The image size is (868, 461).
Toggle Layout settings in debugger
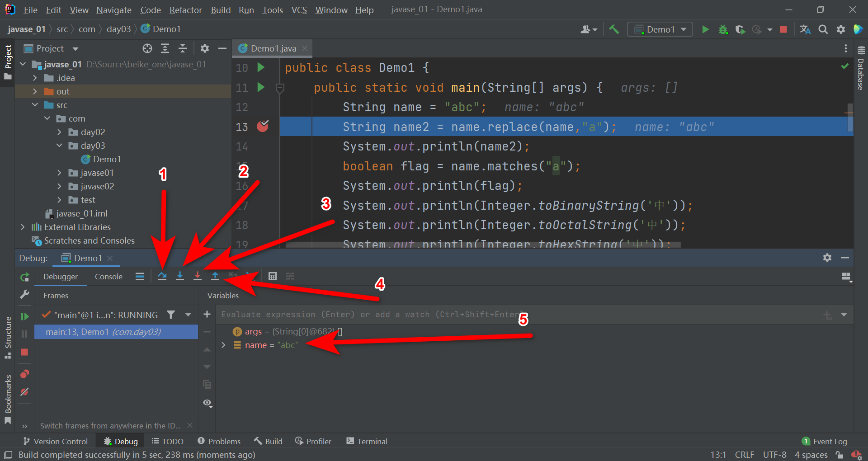click(846, 277)
